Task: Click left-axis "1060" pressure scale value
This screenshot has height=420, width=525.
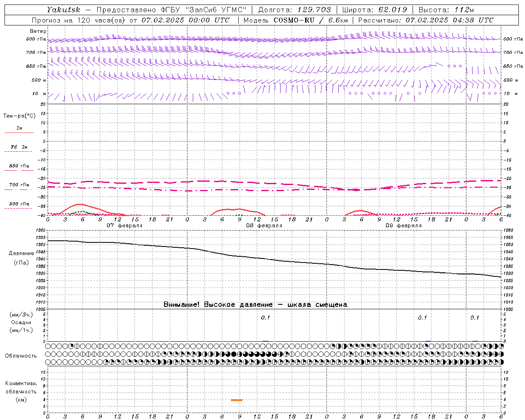Action: (x=41, y=231)
